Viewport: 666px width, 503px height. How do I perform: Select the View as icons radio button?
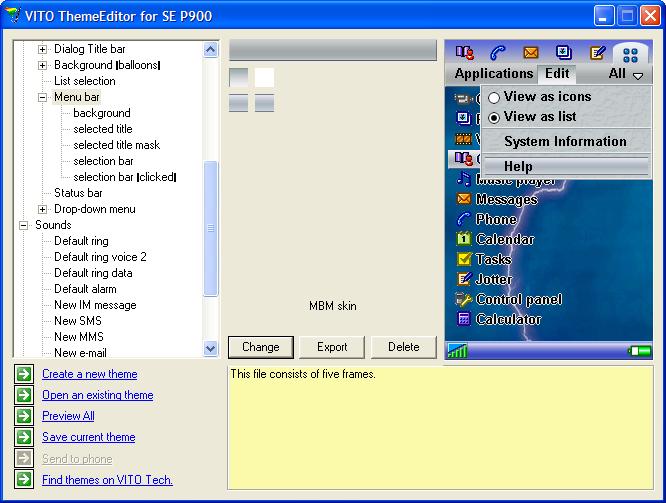[494, 98]
